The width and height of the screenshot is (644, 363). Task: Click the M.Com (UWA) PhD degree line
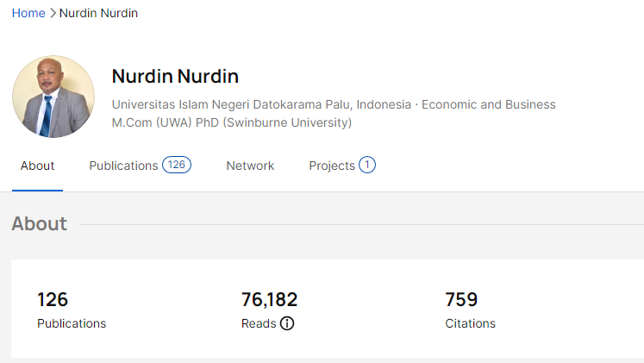(x=232, y=122)
